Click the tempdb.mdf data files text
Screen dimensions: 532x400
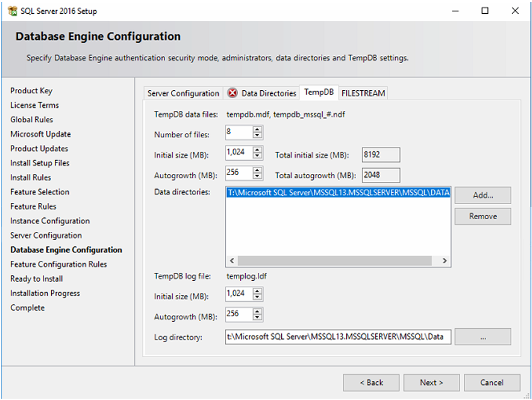tap(286, 115)
